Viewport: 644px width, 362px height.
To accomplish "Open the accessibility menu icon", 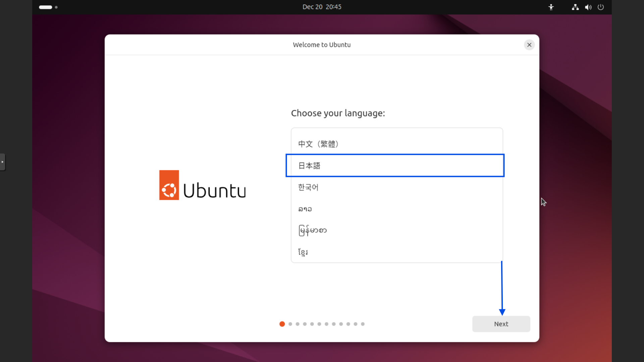I will (551, 7).
